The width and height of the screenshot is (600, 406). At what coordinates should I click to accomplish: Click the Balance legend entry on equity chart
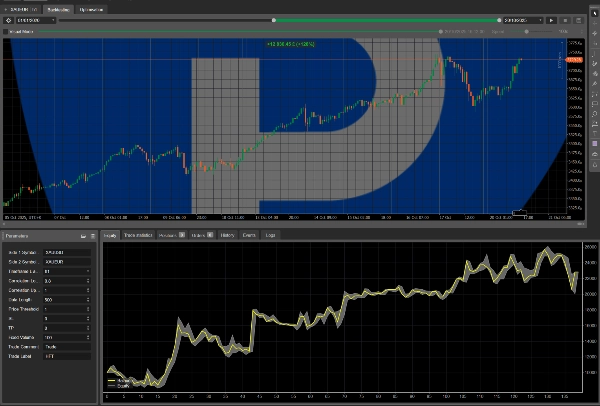pos(119,381)
